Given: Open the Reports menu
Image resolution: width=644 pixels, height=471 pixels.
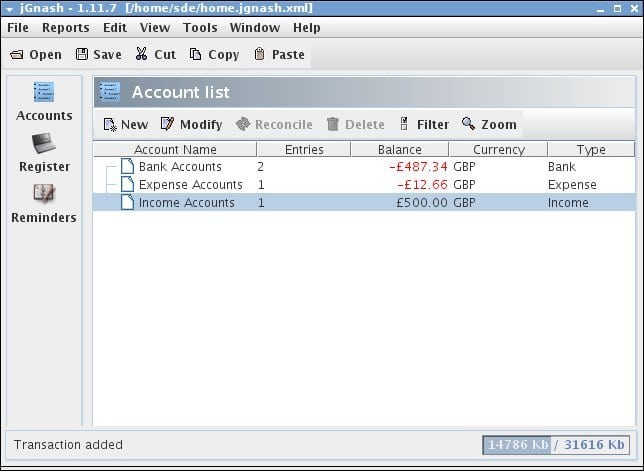Looking at the screenshot, I should 66,28.
